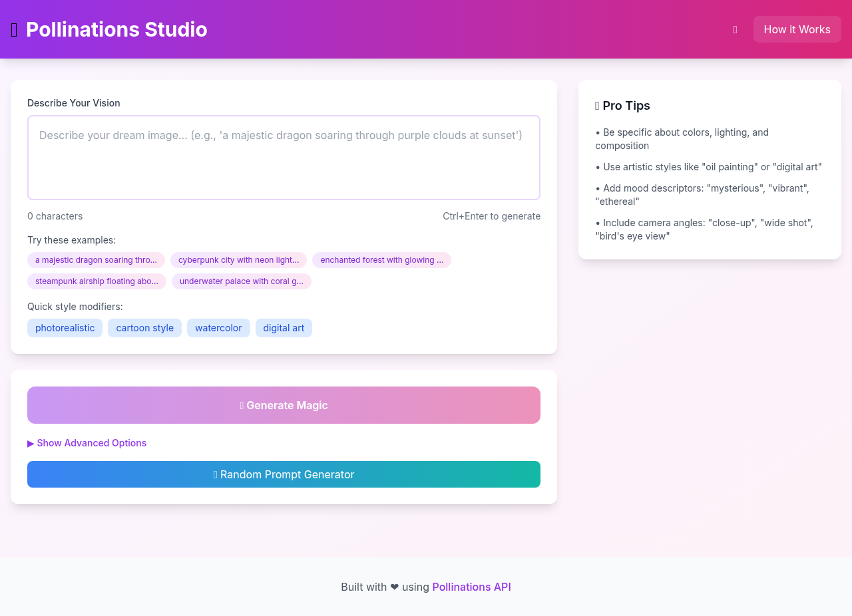852x616 pixels.
Task: Click the lightbulb icon next to Pro Tips
Action: click(596, 105)
